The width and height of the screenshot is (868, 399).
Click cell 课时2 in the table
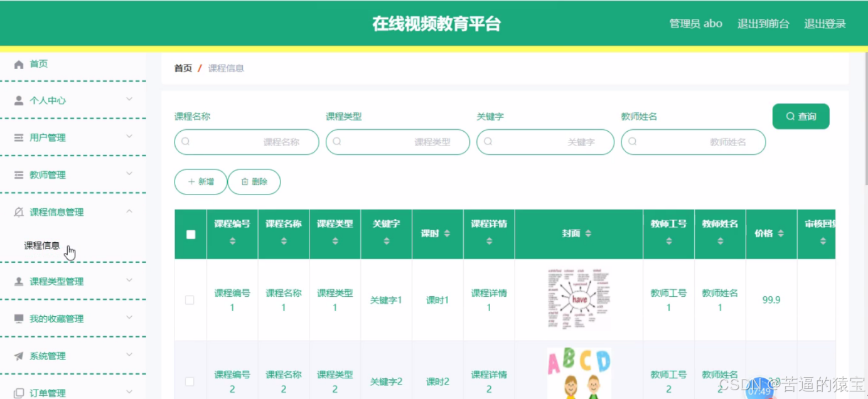[438, 381]
